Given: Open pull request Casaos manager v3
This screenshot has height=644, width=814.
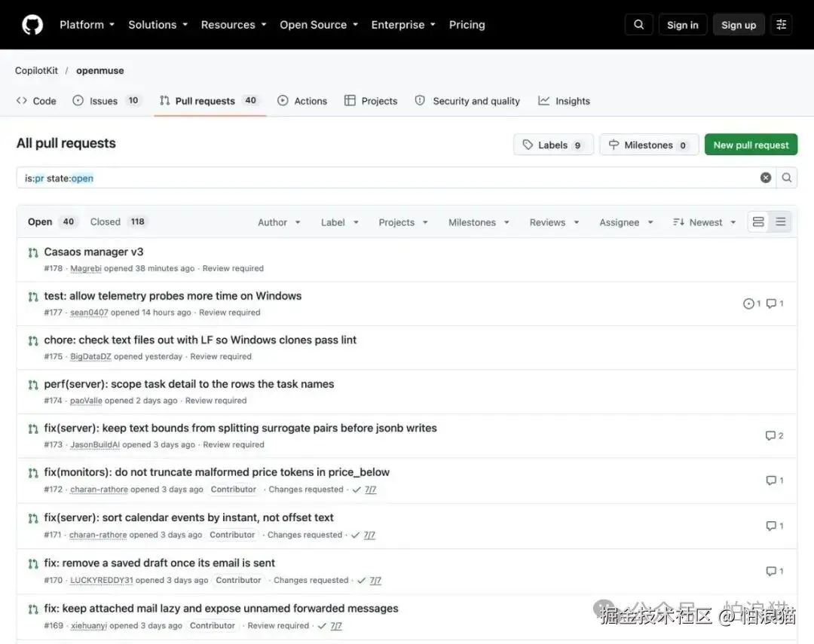Looking at the screenshot, I should (93, 252).
